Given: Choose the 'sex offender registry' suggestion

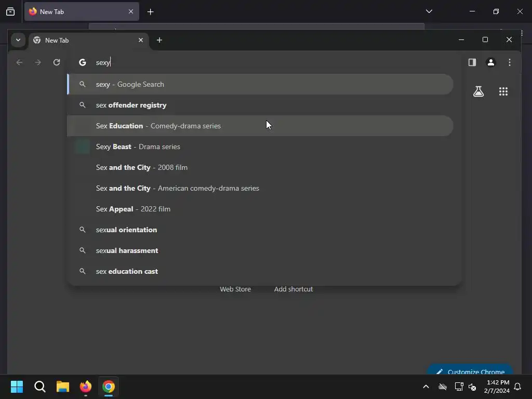Looking at the screenshot, I should click(x=260, y=105).
